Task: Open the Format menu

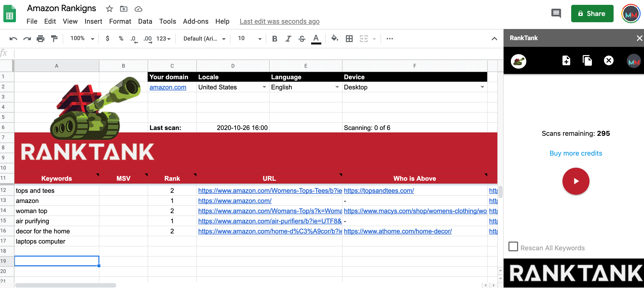Action: [120, 22]
